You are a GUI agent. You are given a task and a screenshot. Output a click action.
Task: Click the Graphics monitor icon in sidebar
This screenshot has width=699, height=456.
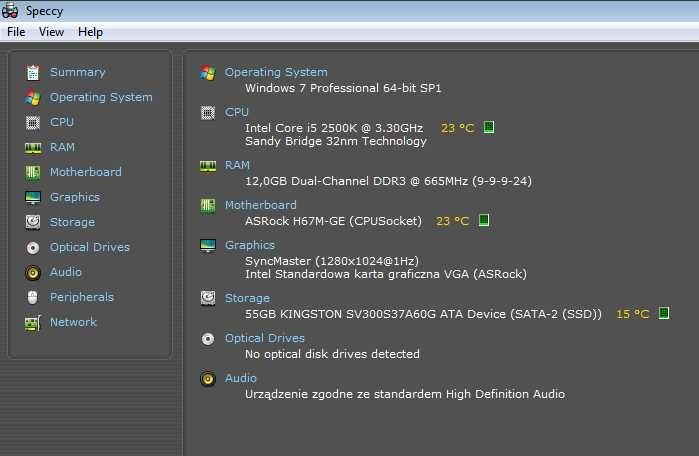coord(33,197)
